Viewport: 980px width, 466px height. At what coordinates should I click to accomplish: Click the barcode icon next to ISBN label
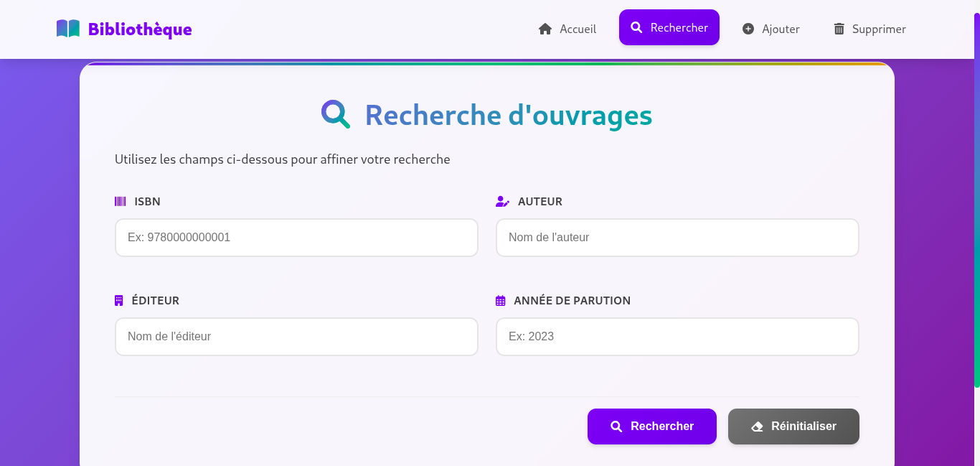[x=120, y=201]
